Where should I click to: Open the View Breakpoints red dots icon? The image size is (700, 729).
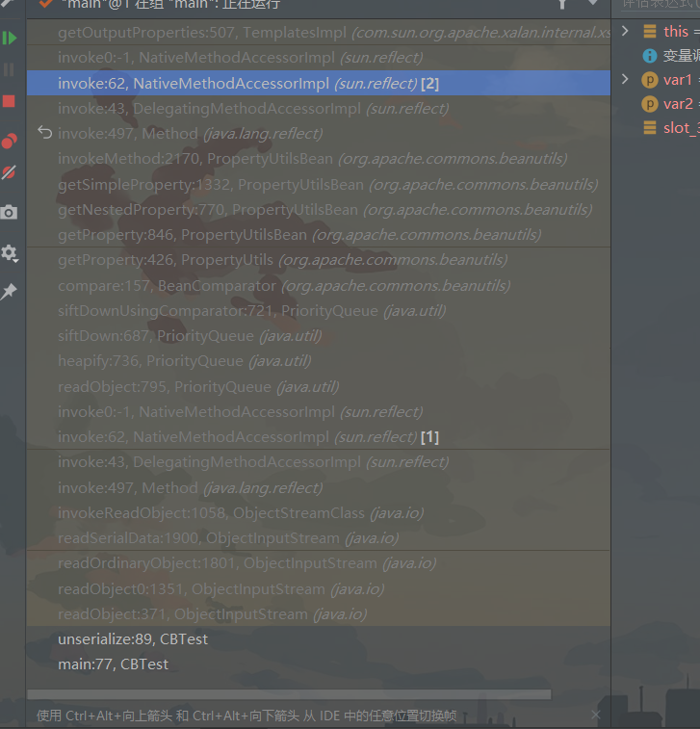tap(10, 141)
